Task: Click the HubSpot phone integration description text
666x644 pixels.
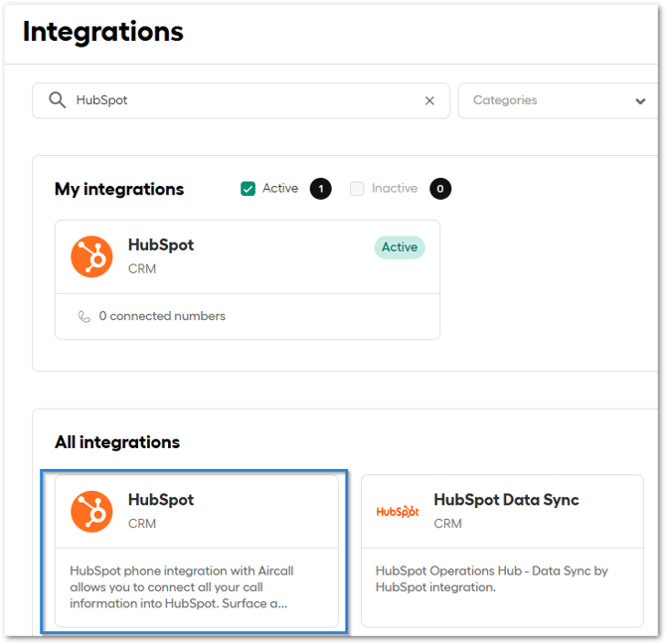Action: 182,587
